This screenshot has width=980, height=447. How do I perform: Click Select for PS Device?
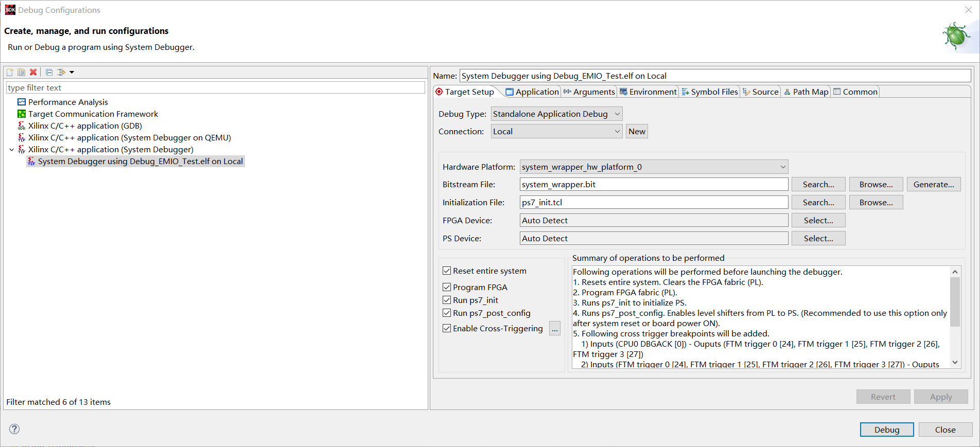tap(818, 238)
